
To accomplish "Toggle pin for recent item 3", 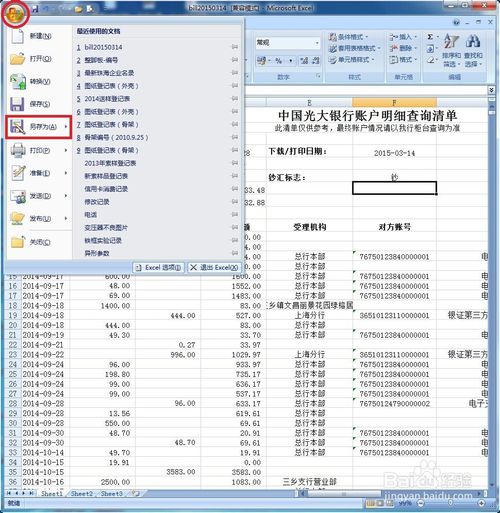I will pyautogui.click(x=235, y=73).
